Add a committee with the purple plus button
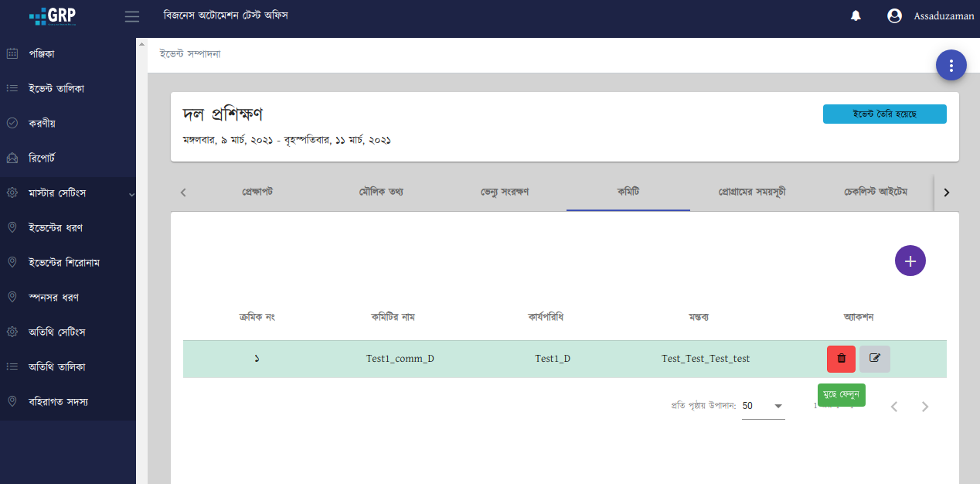This screenshot has height=484, width=980. coord(910,261)
